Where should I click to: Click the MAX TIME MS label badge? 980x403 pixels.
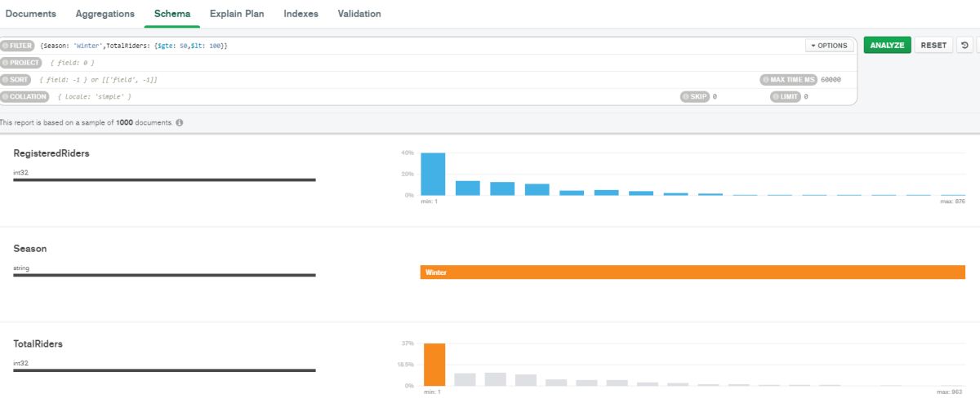pos(788,80)
